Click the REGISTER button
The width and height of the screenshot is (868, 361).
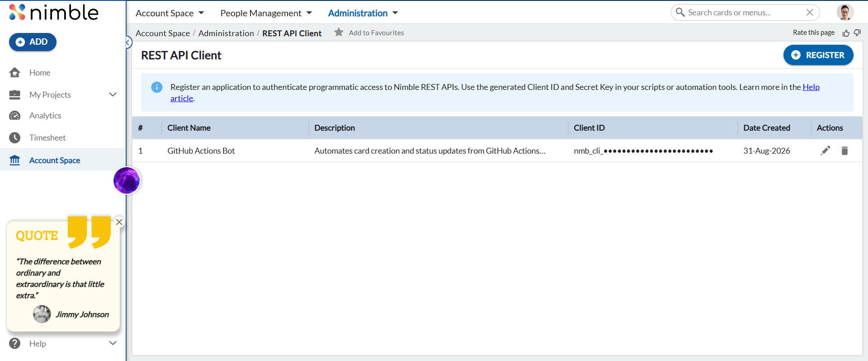(818, 55)
